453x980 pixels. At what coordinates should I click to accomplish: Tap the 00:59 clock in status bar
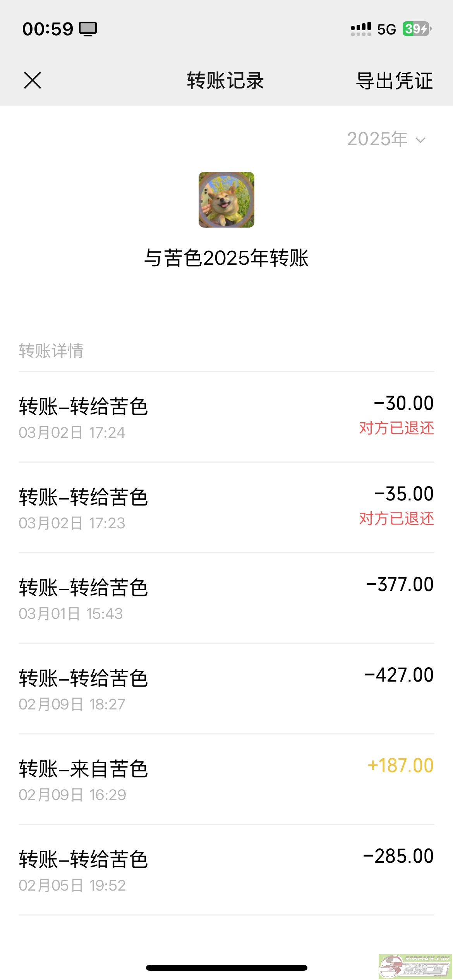click(x=48, y=29)
